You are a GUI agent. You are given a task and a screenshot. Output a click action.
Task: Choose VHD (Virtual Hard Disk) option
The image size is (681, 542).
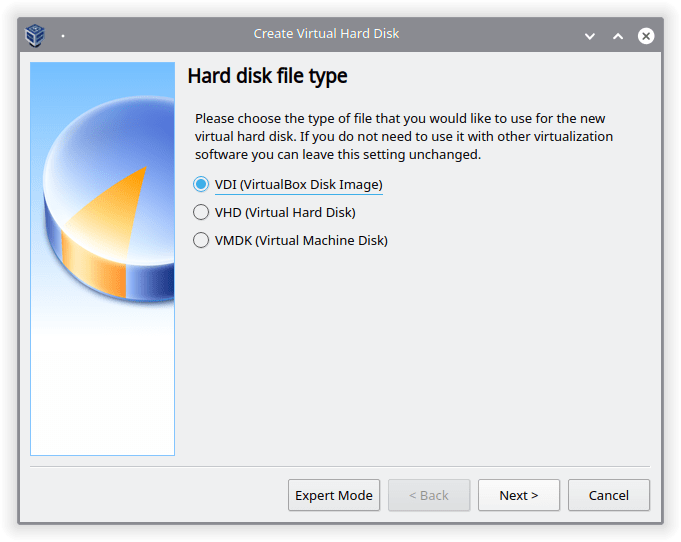click(274, 212)
